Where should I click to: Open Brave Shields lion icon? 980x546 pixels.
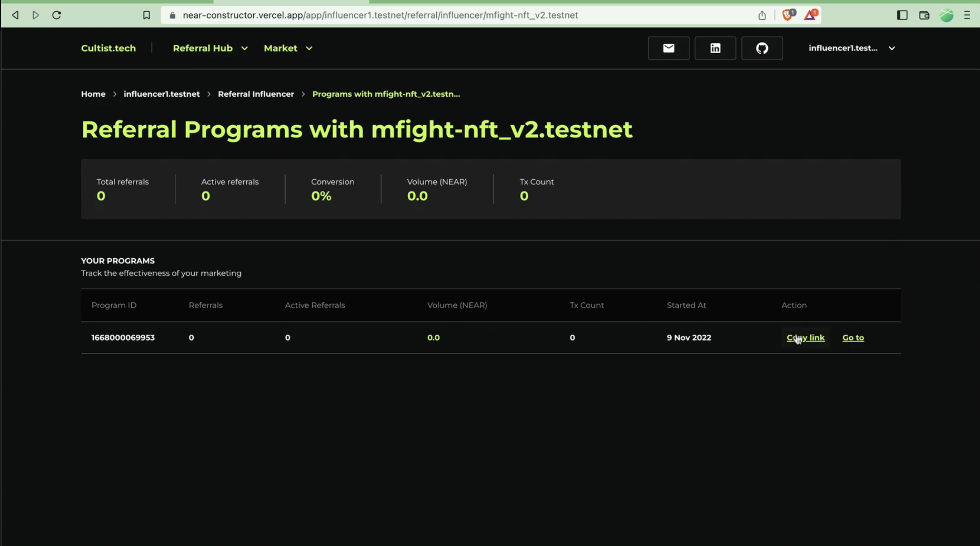[x=788, y=15]
